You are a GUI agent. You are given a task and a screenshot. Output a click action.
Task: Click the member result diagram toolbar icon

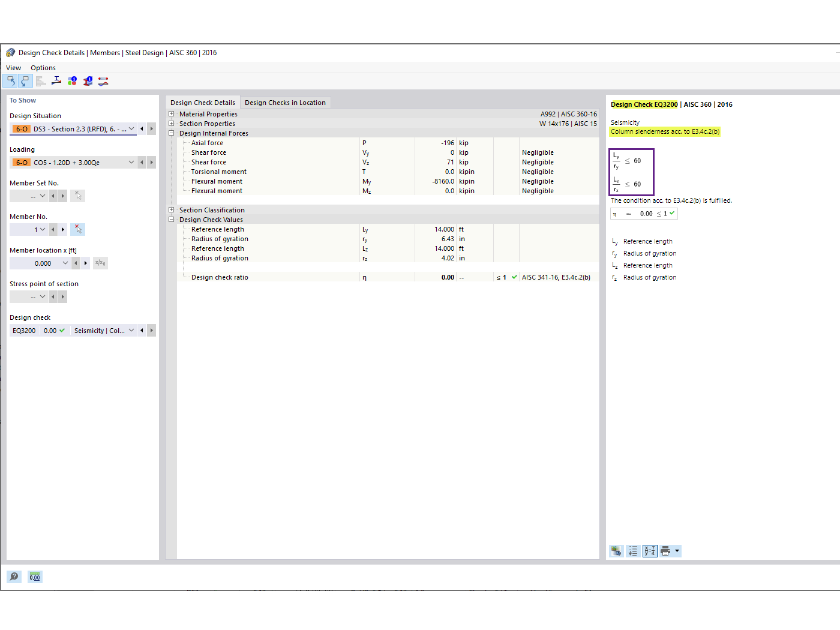(103, 81)
